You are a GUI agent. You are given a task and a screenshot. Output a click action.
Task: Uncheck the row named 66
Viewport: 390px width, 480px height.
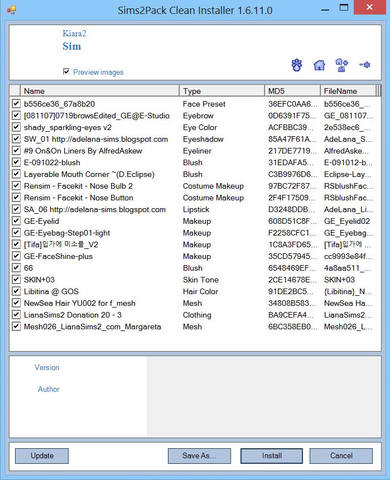pyautogui.click(x=16, y=268)
